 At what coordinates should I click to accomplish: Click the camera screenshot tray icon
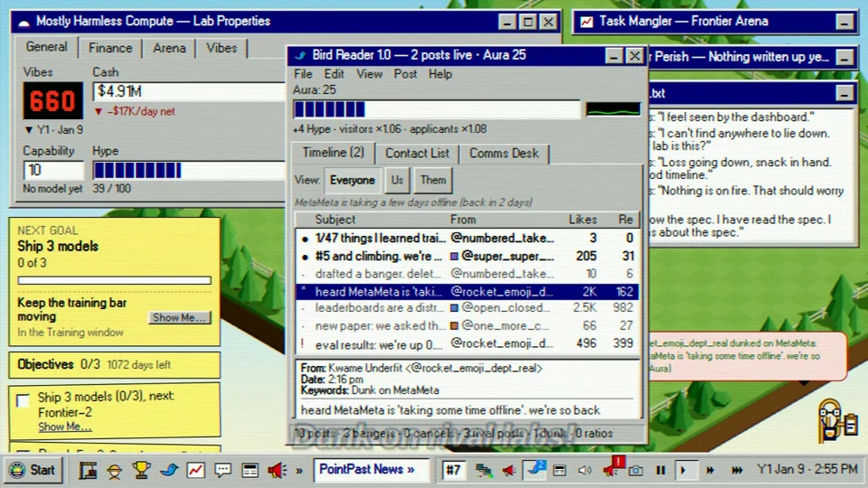pyautogui.click(x=636, y=470)
